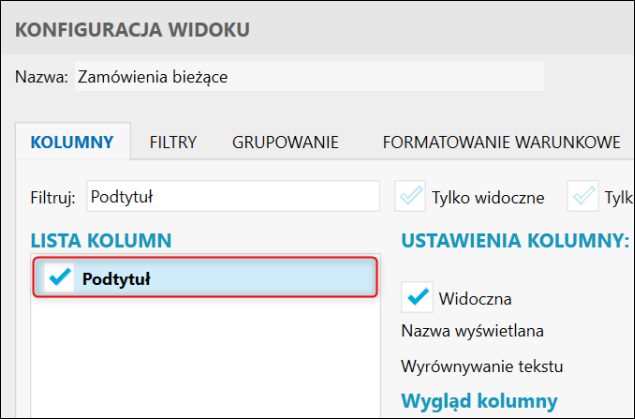This screenshot has height=419, width=635.
Task: Click the LISTA KOLUMN heading
Action: [102, 240]
